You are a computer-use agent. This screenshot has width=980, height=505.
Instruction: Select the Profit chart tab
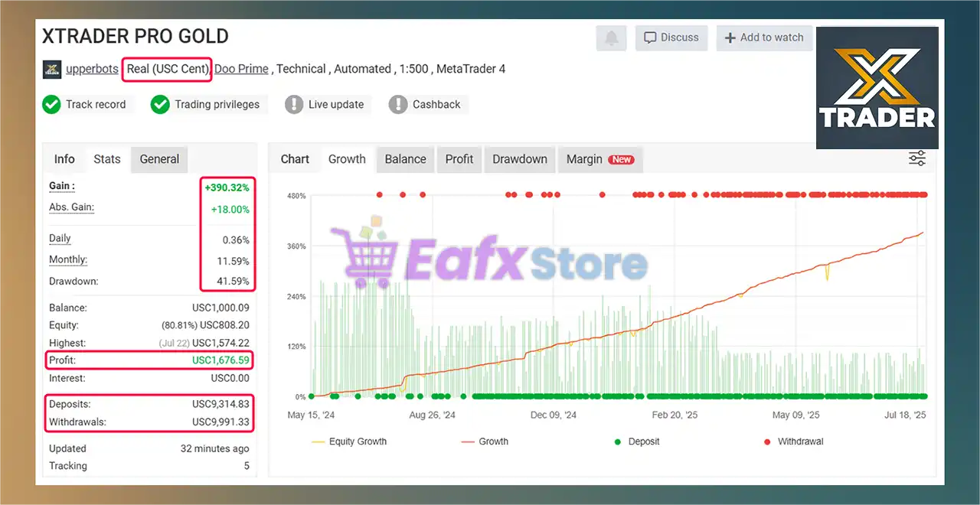459,159
